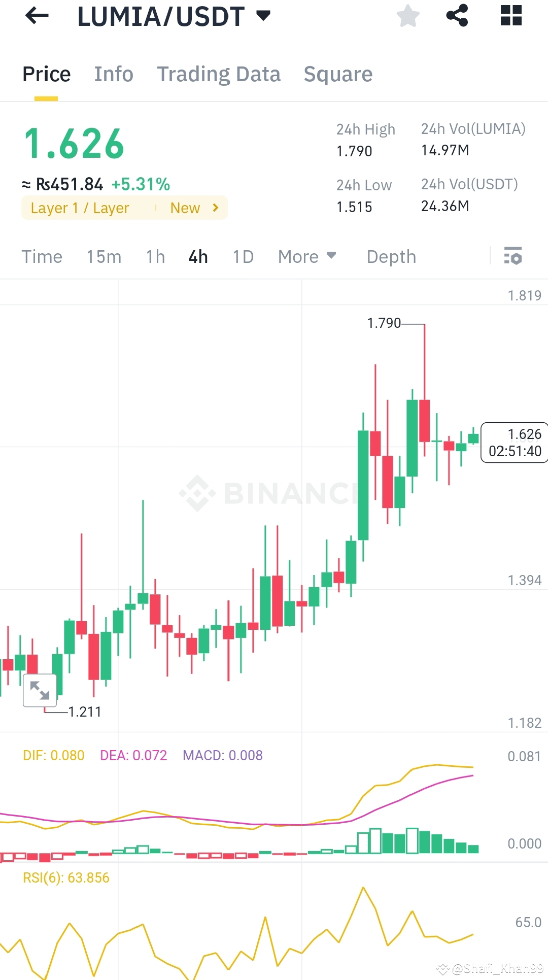This screenshot has width=548, height=980.
Task: Open the Info section
Action: (x=113, y=74)
